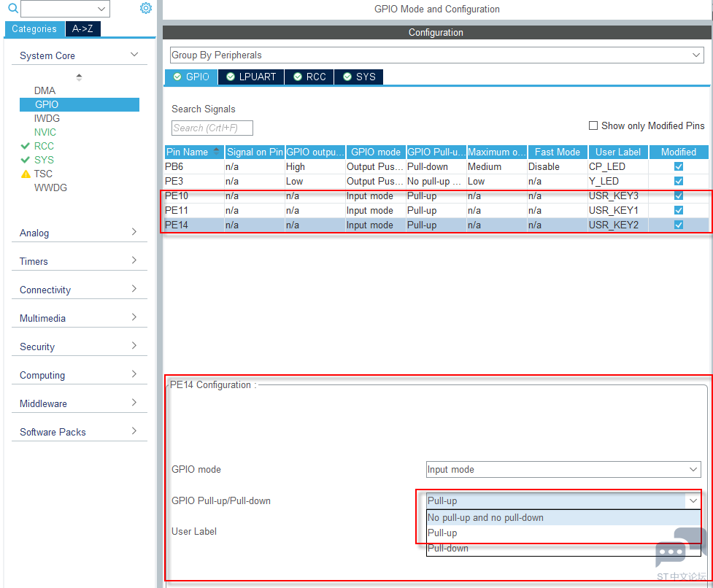This screenshot has width=713, height=588.
Task: Switch to the Categories tab
Action: 34,28
